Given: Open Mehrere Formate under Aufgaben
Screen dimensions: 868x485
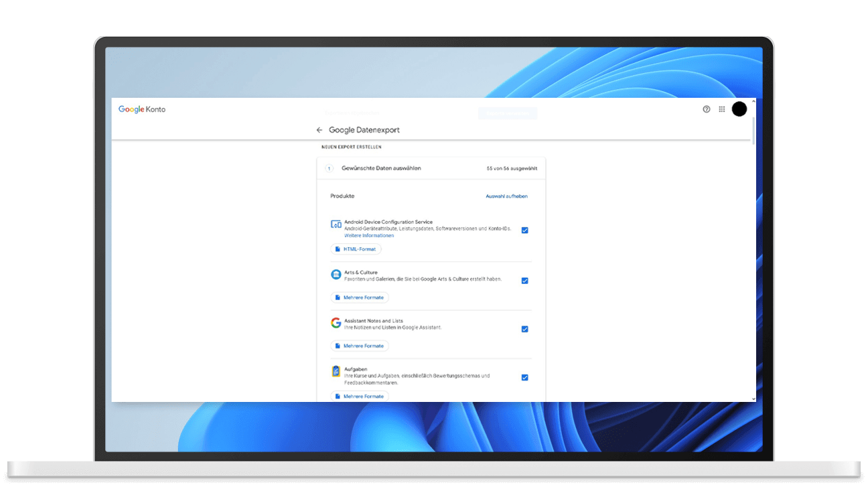Looking at the screenshot, I should pyautogui.click(x=360, y=396).
